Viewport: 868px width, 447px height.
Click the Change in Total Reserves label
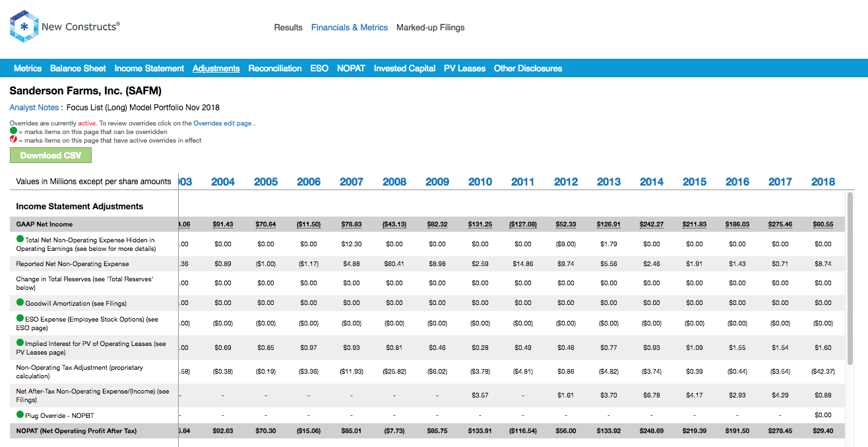click(85, 283)
